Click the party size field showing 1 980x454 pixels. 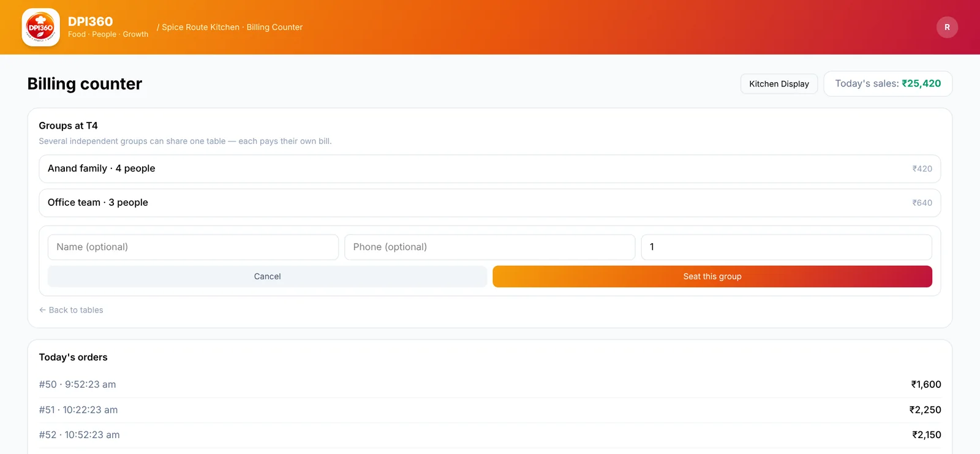coord(786,247)
